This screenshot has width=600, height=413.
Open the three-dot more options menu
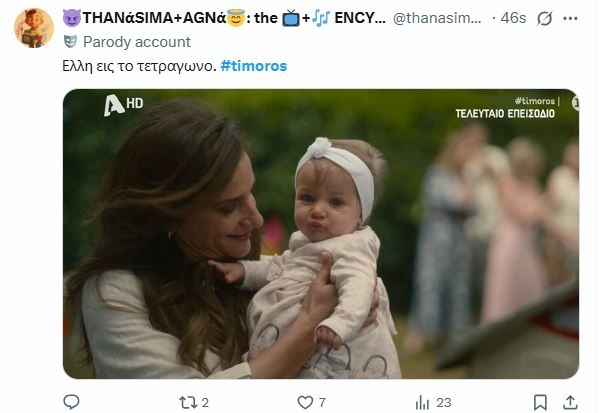[x=570, y=18]
